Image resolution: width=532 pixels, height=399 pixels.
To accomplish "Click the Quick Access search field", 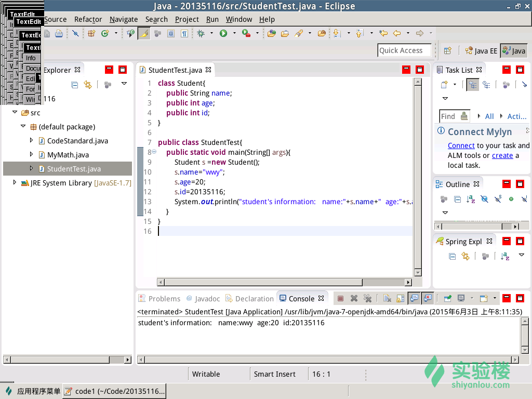I will 404,50.
